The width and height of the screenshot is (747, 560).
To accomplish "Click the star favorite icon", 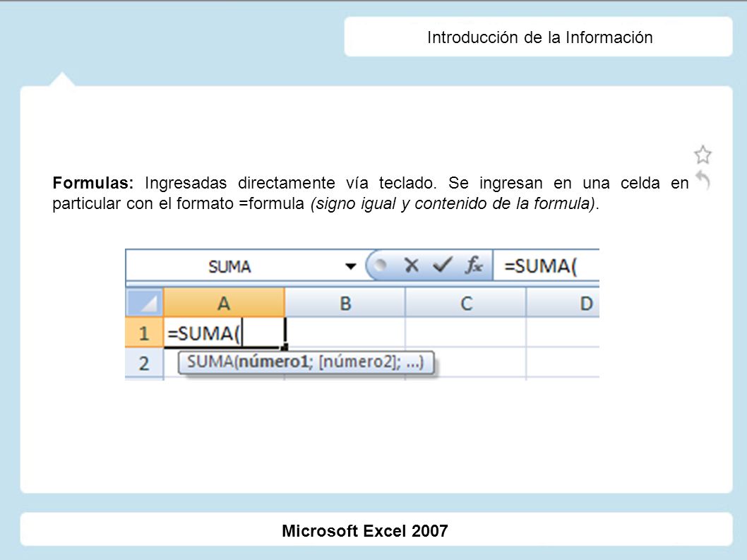I will (x=703, y=155).
